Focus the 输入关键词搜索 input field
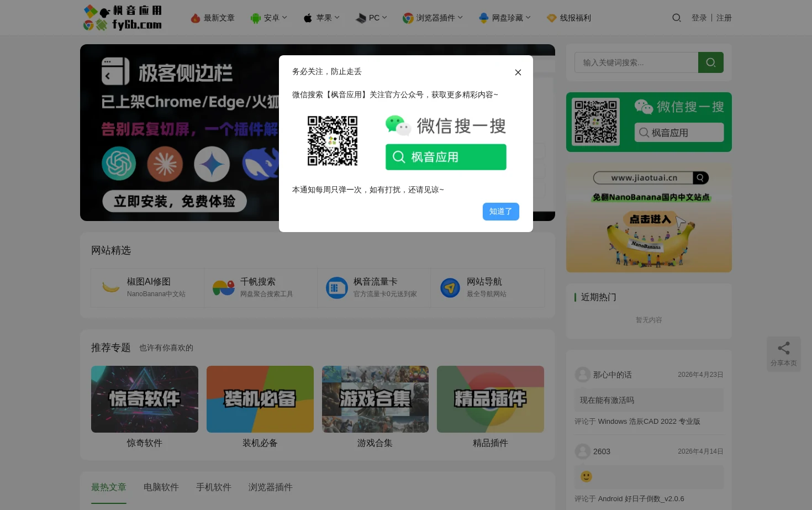This screenshot has width=812, height=510. point(636,62)
